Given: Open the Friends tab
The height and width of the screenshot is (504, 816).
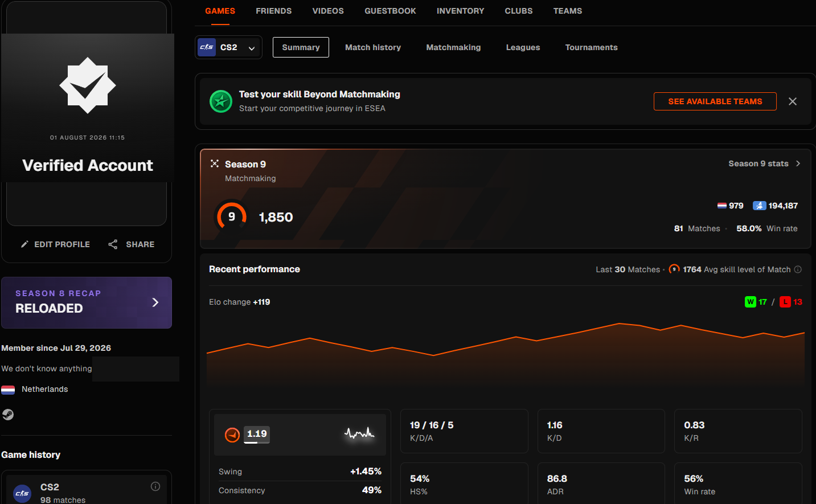Looking at the screenshot, I should pyautogui.click(x=273, y=11).
